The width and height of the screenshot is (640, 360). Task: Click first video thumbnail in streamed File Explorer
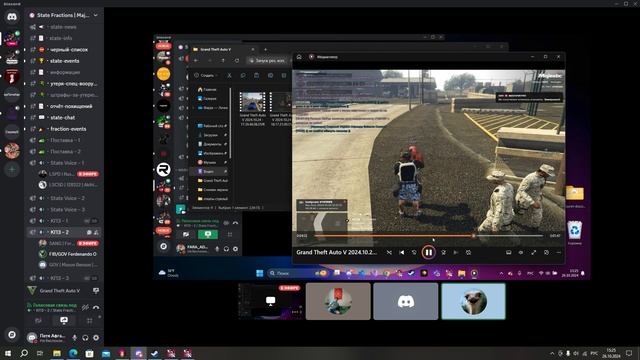click(x=253, y=102)
